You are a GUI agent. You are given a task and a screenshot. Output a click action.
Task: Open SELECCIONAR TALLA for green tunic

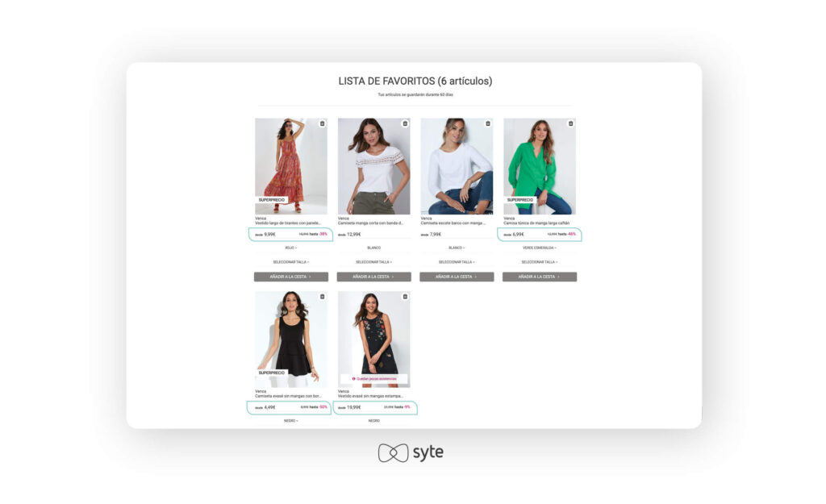coord(540,262)
